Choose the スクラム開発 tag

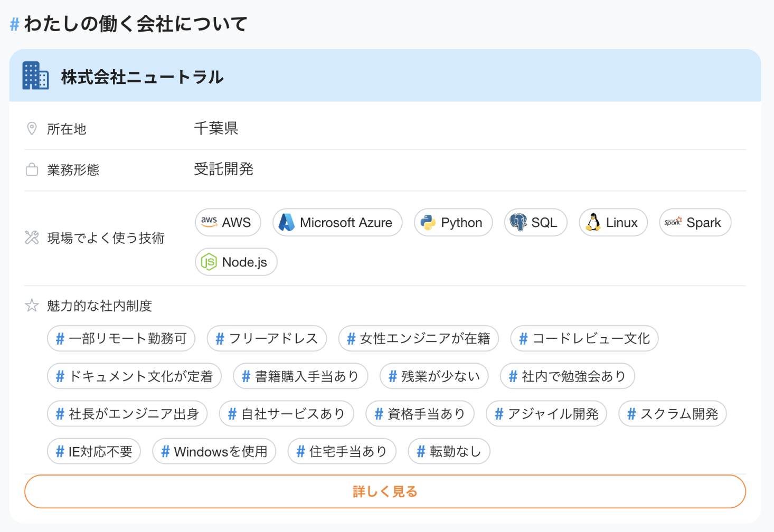(672, 414)
